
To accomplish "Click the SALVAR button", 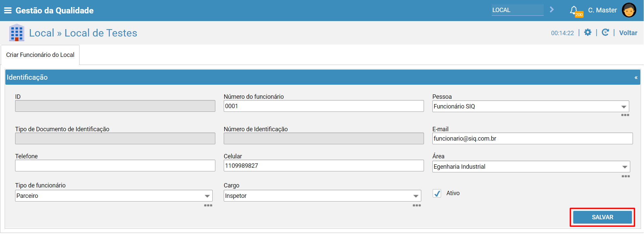I will click(x=602, y=217).
